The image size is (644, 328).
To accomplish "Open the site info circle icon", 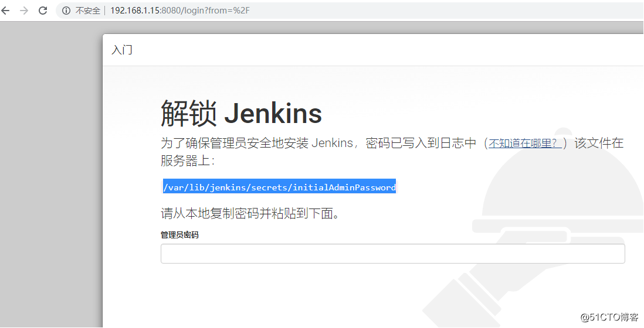I will pos(66,11).
